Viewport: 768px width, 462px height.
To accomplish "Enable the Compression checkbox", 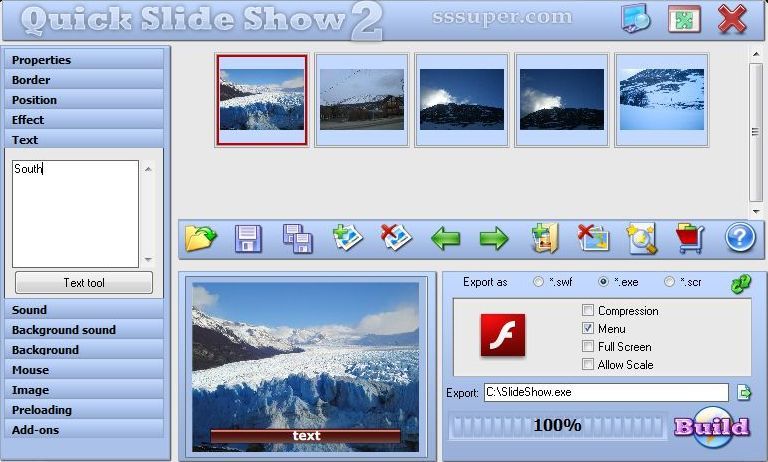I will coord(588,310).
